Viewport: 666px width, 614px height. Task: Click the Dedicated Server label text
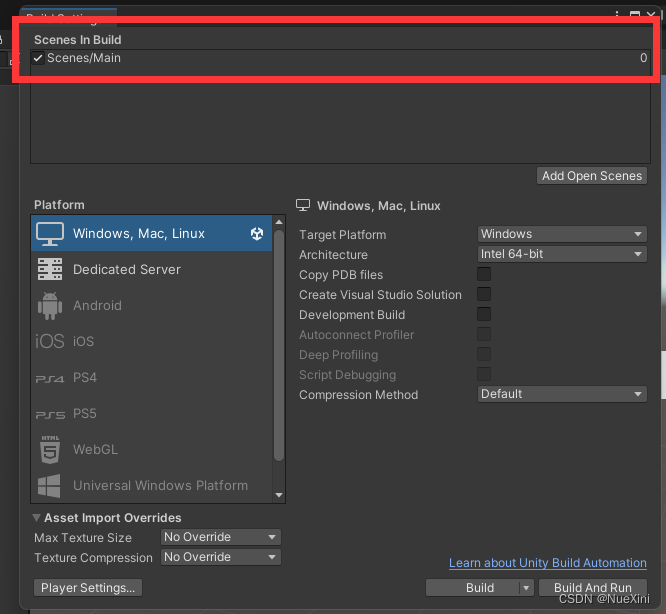click(127, 269)
